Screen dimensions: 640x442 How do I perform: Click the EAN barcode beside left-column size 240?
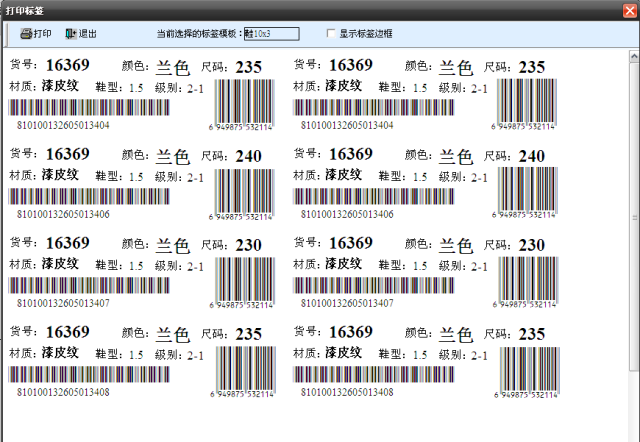click(242, 189)
